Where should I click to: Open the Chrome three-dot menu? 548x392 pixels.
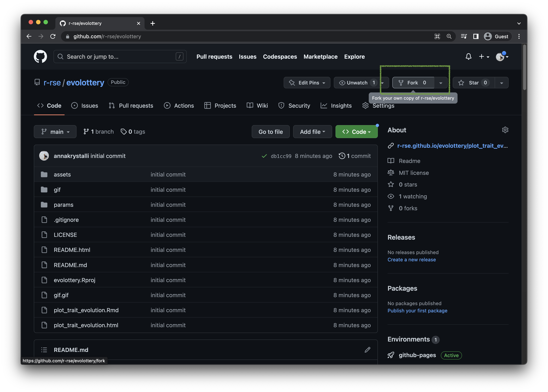[519, 36]
